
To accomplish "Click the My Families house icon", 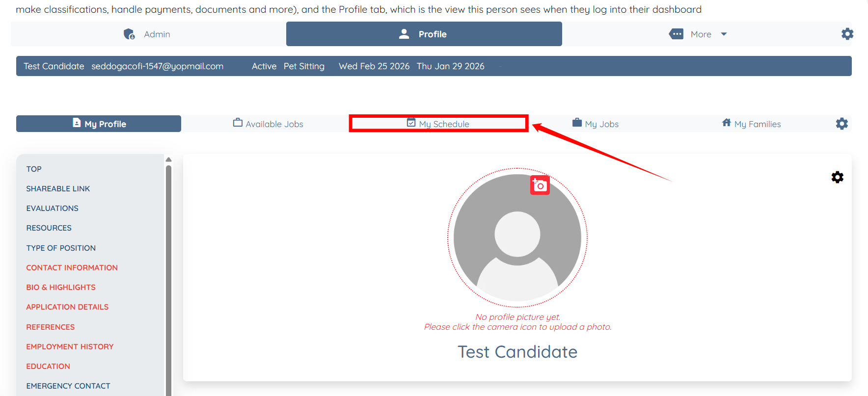I will click(726, 123).
